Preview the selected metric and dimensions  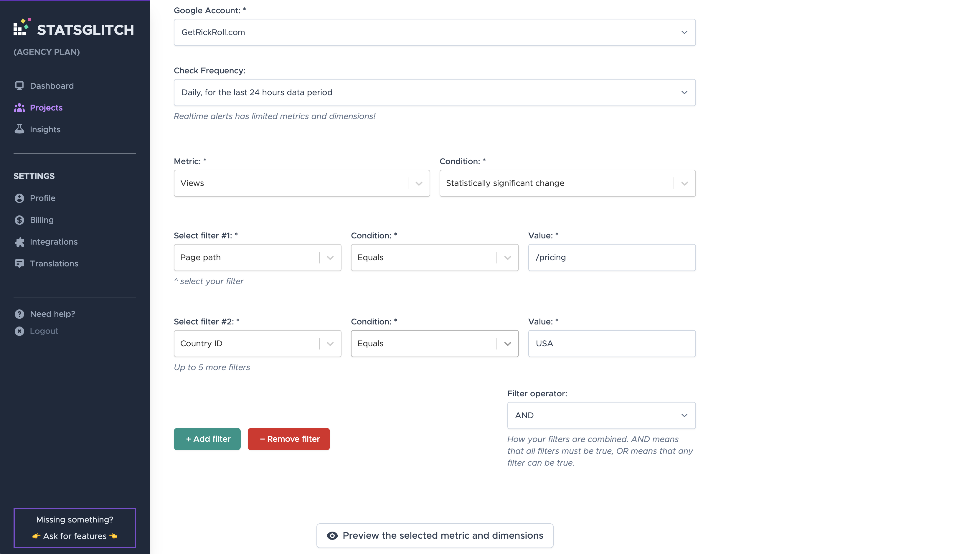click(x=434, y=536)
